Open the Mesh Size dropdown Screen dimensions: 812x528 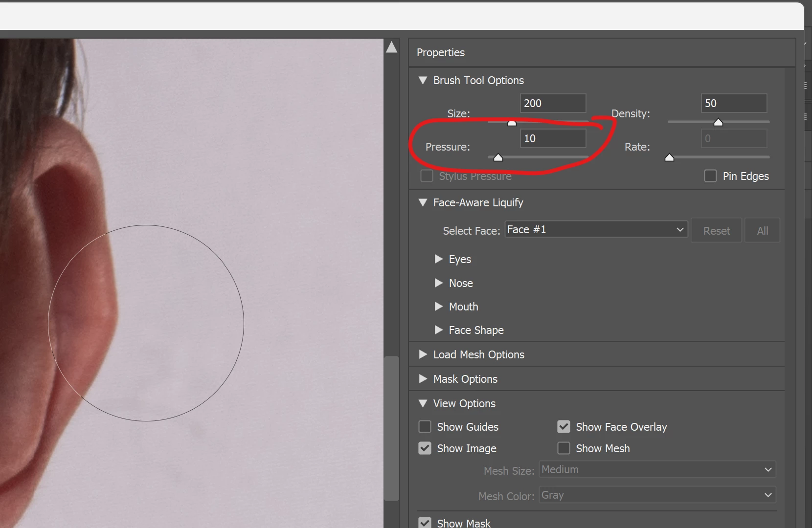pyautogui.click(x=657, y=469)
